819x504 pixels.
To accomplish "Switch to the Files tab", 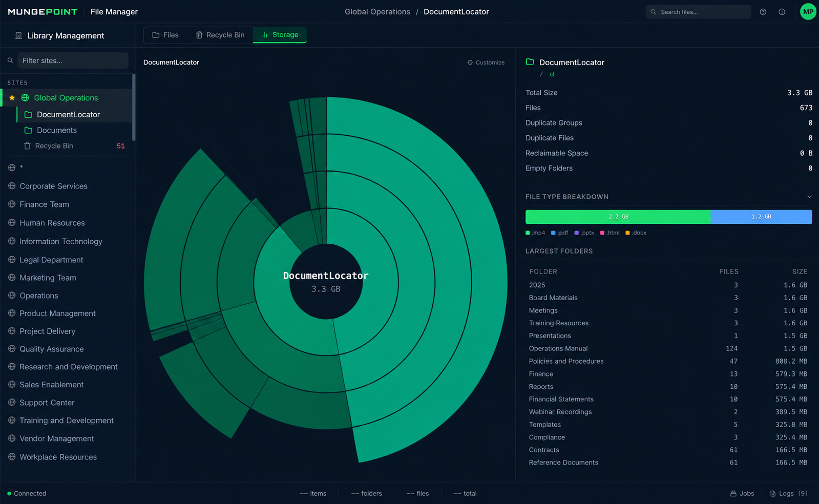I will point(165,35).
